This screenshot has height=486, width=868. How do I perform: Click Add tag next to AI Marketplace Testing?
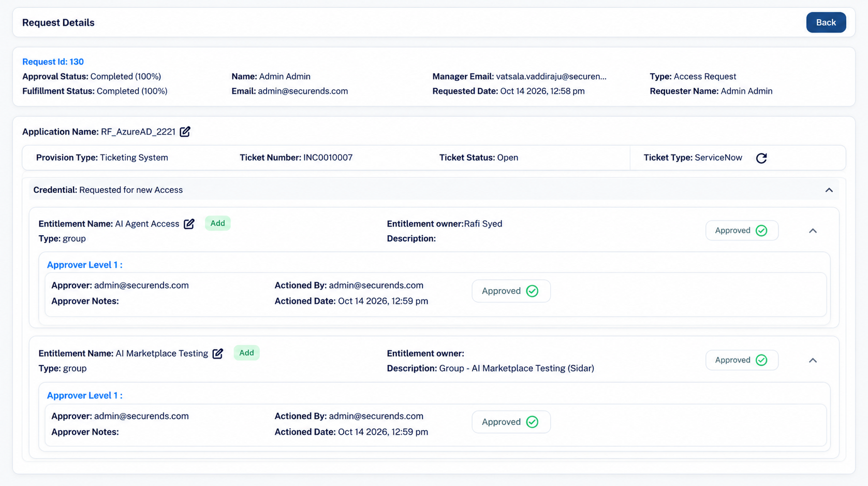tap(246, 353)
